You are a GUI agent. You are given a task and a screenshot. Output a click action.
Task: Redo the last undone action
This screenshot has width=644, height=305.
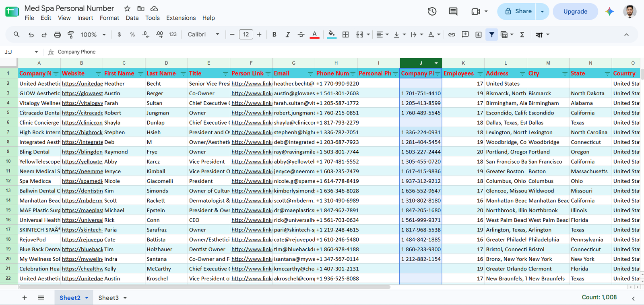coord(44,35)
